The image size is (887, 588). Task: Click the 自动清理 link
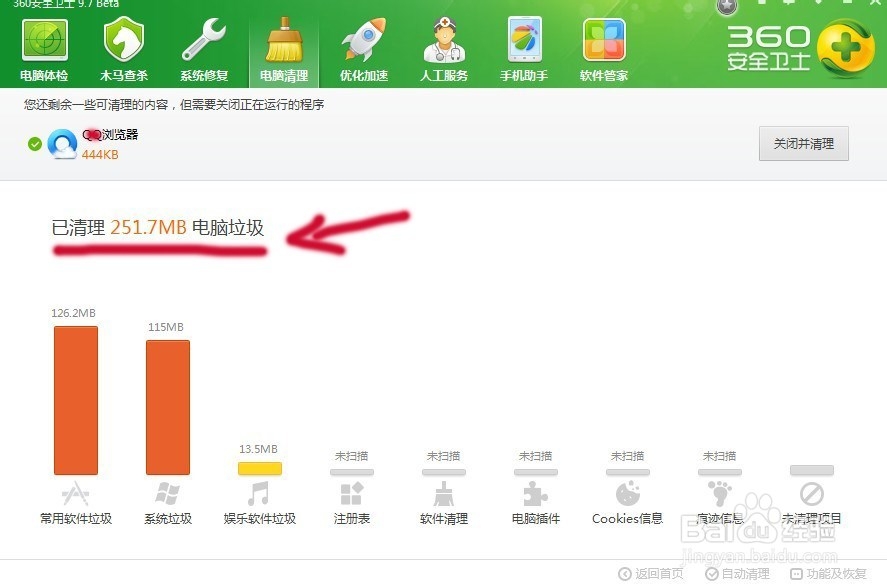(x=738, y=574)
